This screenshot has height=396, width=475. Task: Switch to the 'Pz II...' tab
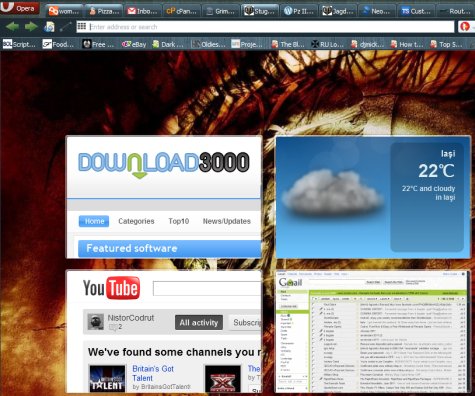[299, 11]
